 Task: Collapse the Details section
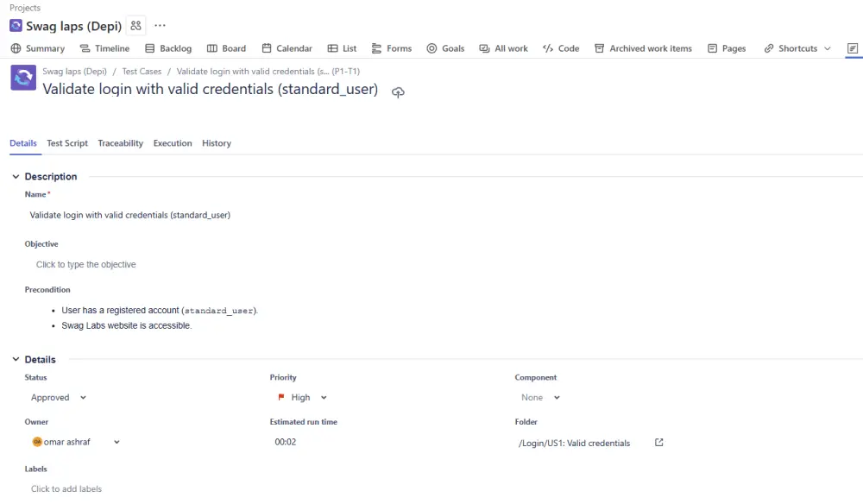[16, 360]
